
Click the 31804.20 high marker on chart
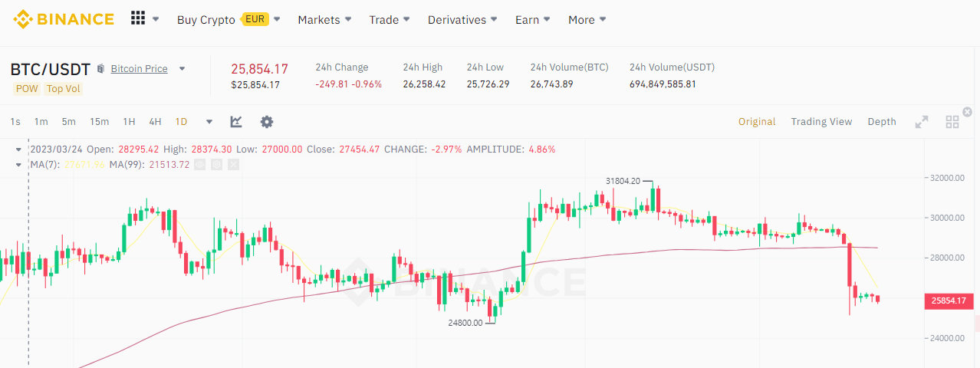(x=623, y=181)
